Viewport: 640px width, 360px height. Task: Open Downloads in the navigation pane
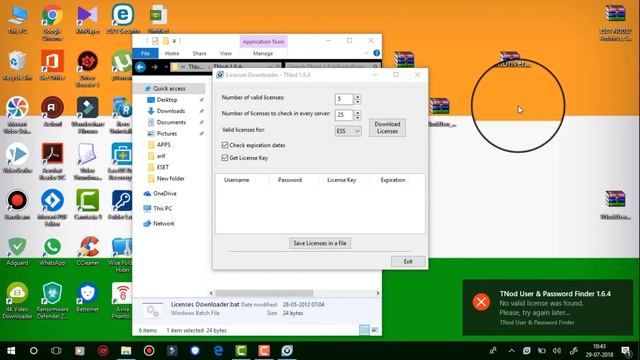click(x=171, y=111)
